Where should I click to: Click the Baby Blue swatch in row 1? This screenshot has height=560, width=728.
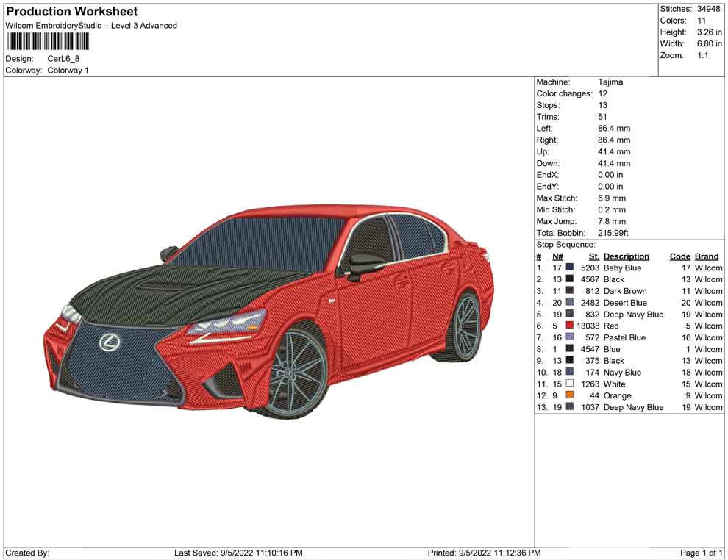[570, 268]
